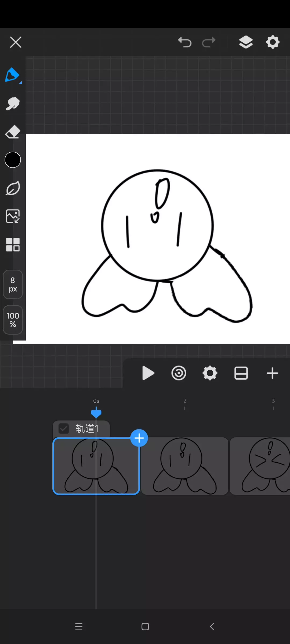This screenshot has height=644, width=290.
Task: Select the second frame thumbnail
Action: [185, 466]
